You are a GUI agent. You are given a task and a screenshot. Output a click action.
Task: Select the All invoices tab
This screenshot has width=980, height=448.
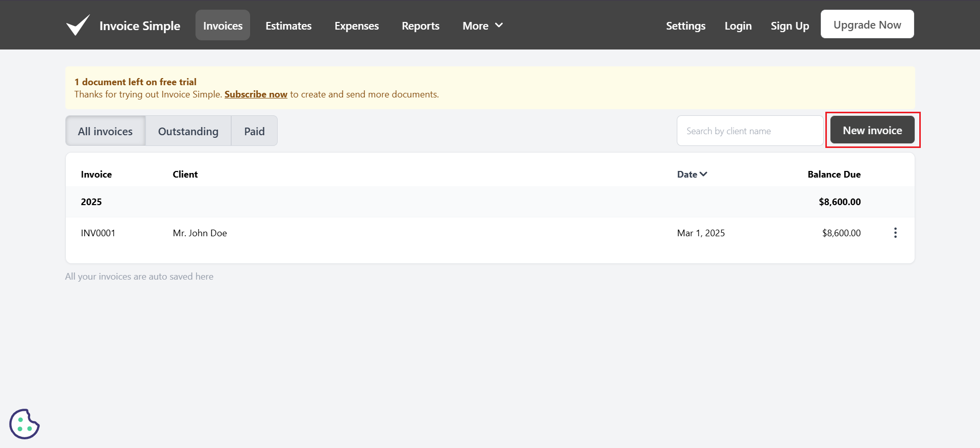pos(105,131)
